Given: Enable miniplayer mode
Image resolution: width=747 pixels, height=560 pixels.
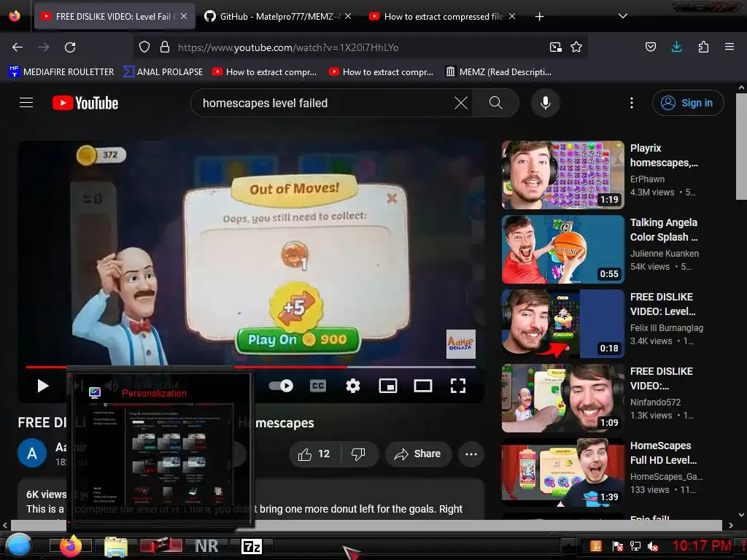Looking at the screenshot, I should [388, 386].
